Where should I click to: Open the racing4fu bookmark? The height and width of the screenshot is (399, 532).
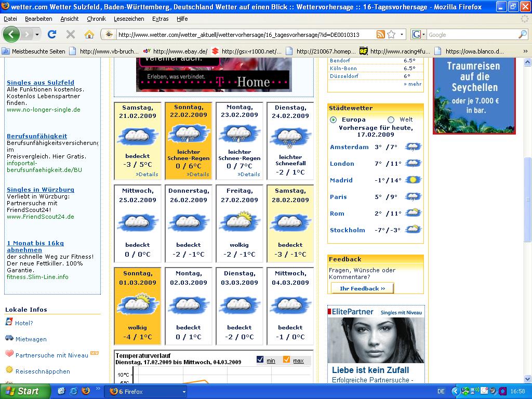coord(395,51)
